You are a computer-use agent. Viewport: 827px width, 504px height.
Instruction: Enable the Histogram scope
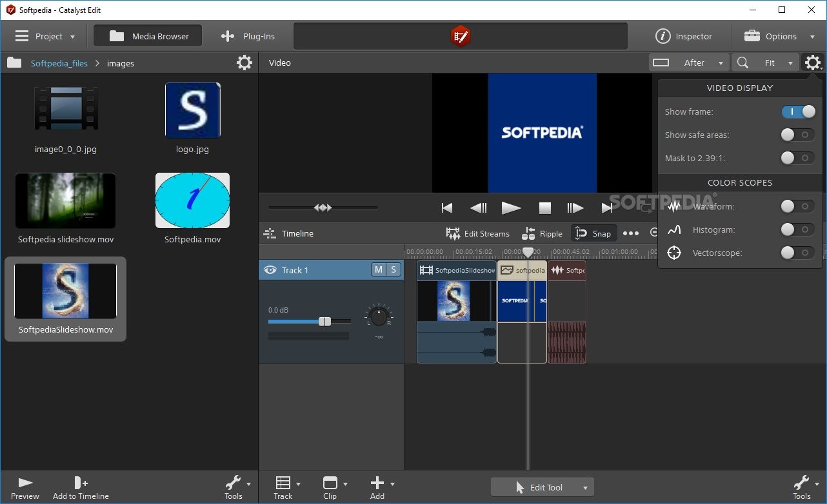[x=797, y=229]
